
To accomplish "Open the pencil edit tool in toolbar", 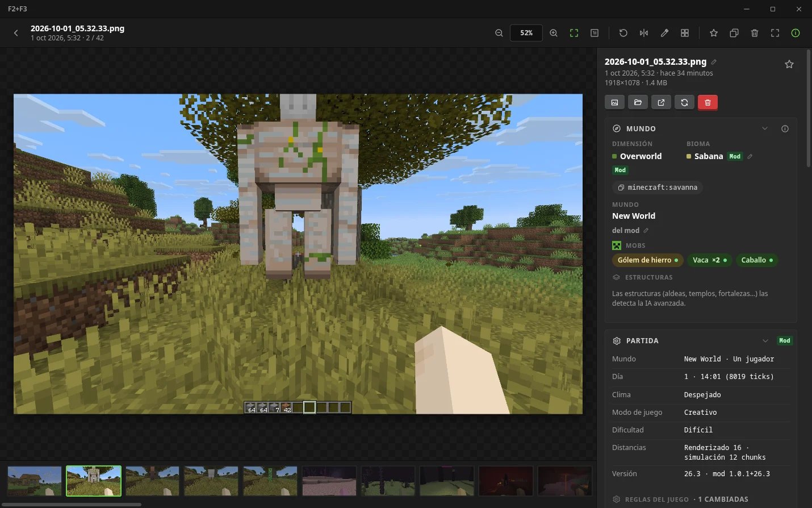I will 664,33.
